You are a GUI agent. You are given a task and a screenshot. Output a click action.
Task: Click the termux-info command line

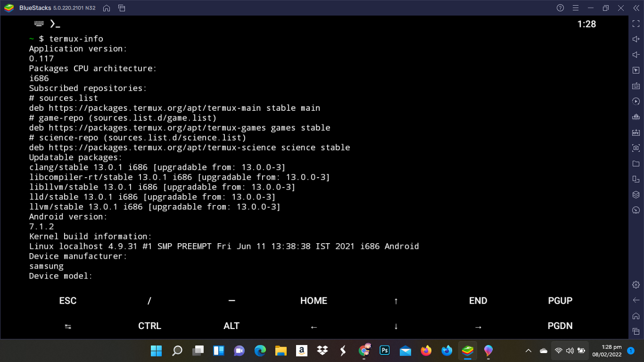click(66, 39)
